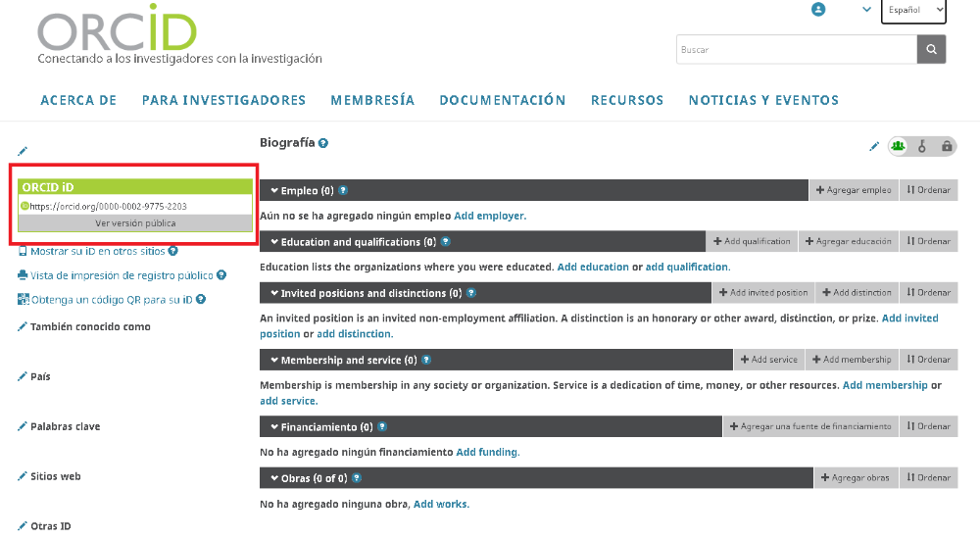Open the Español language dropdown

pyautogui.click(x=913, y=11)
